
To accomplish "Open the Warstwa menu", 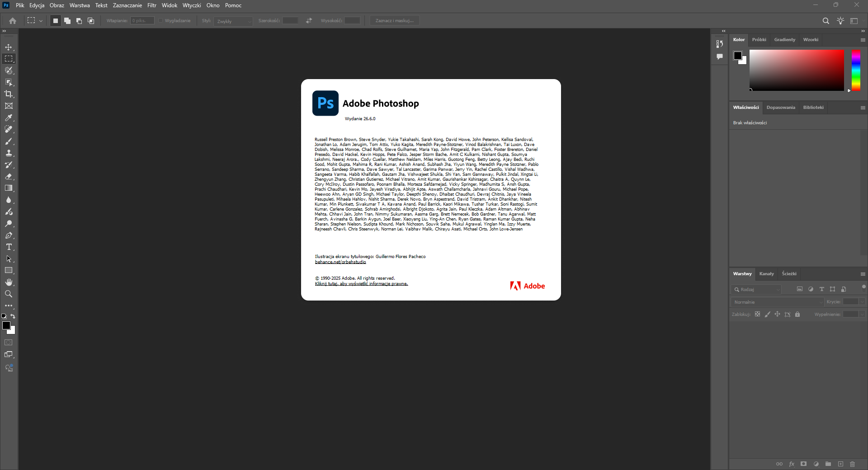I will click(80, 5).
